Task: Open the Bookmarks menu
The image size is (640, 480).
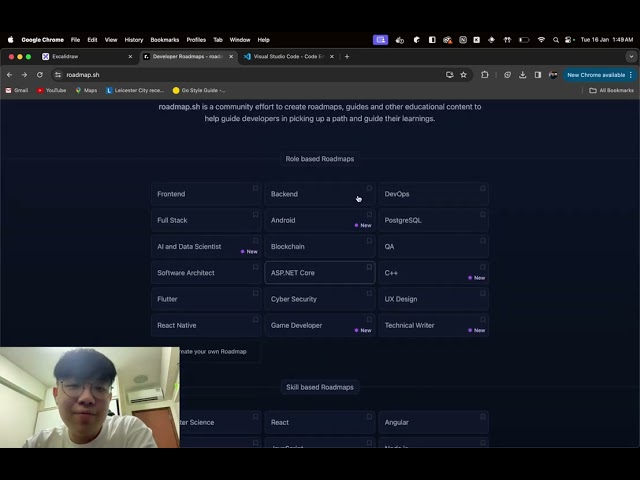Action: [x=165, y=40]
